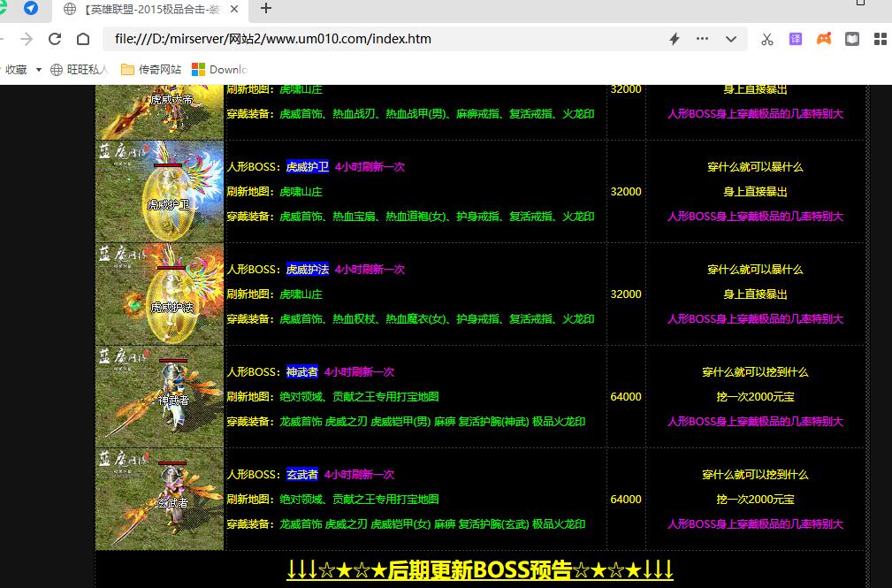Click the 绝对领域 map line in the 玄武者 row
This screenshot has height=588, width=892.
pyautogui.click(x=332, y=500)
